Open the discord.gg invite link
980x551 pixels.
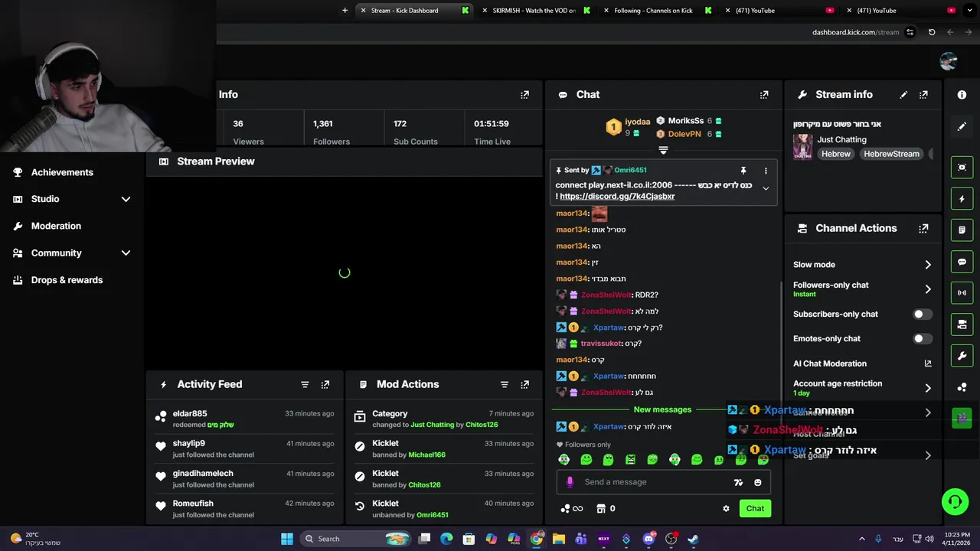[617, 197]
